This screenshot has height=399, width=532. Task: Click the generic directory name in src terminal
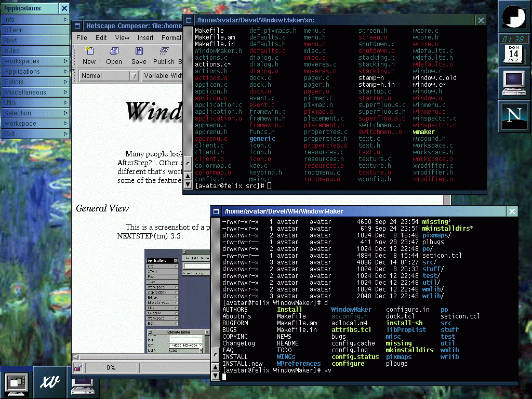click(x=262, y=138)
